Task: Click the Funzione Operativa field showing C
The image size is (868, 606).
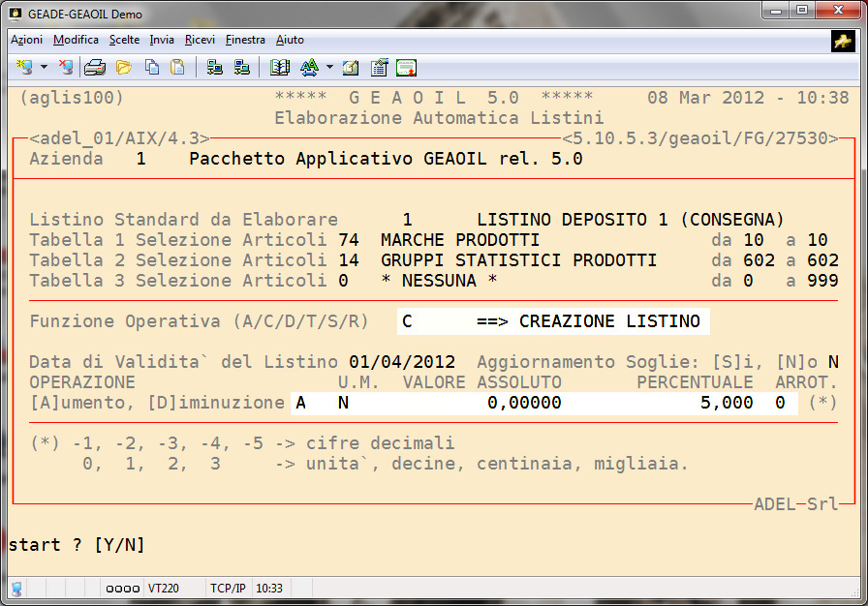Action: click(x=407, y=321)
